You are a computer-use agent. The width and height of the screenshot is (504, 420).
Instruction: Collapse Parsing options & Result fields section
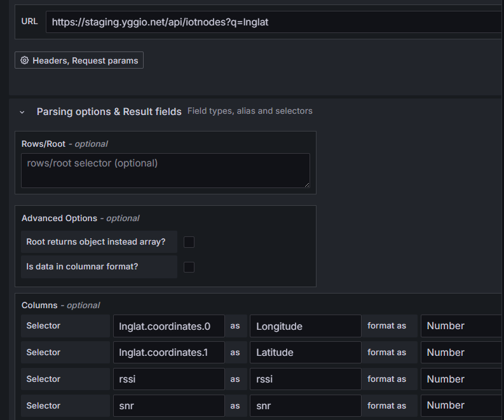pos(22,112)
